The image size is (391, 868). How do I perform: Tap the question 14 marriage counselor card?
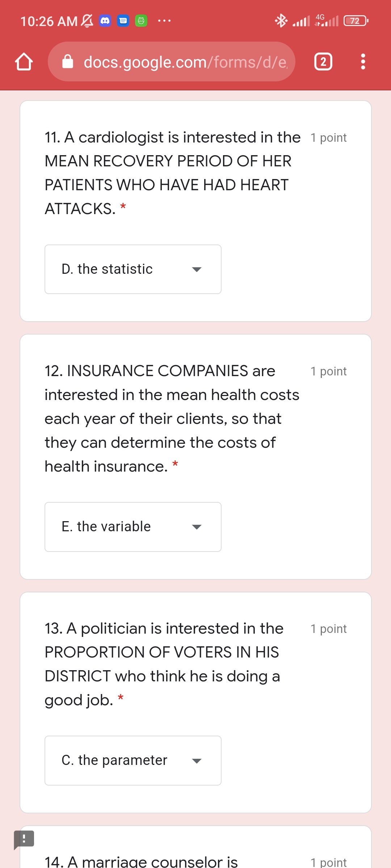click(195, 847)
